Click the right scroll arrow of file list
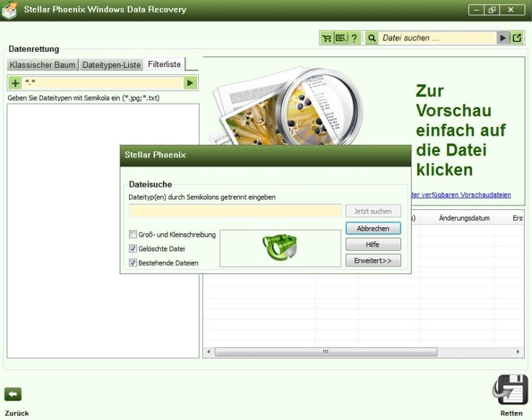Image resolution: width=532 pixels, height=420 pixels. (x=518, y=352)
